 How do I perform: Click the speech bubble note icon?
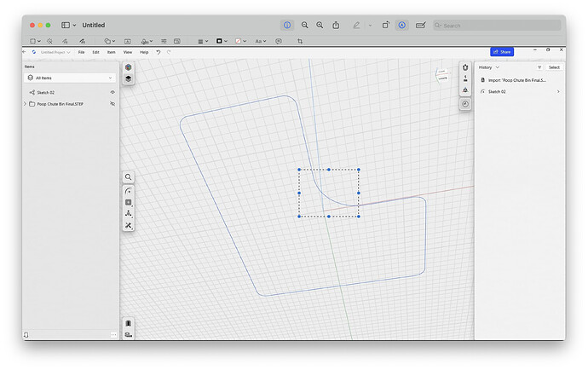tap(279, 41)
